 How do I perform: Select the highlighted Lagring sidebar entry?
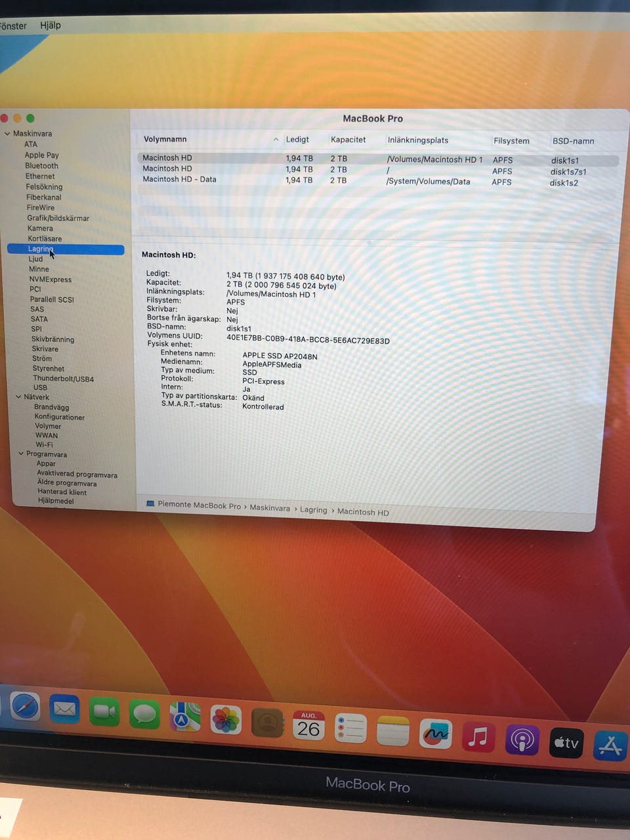[66, 249]
